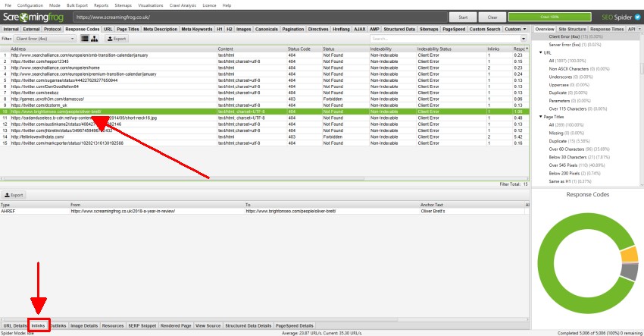Switch to list view icon
Viewport: 644px width, 336px height.
click(x=85, y=38)
